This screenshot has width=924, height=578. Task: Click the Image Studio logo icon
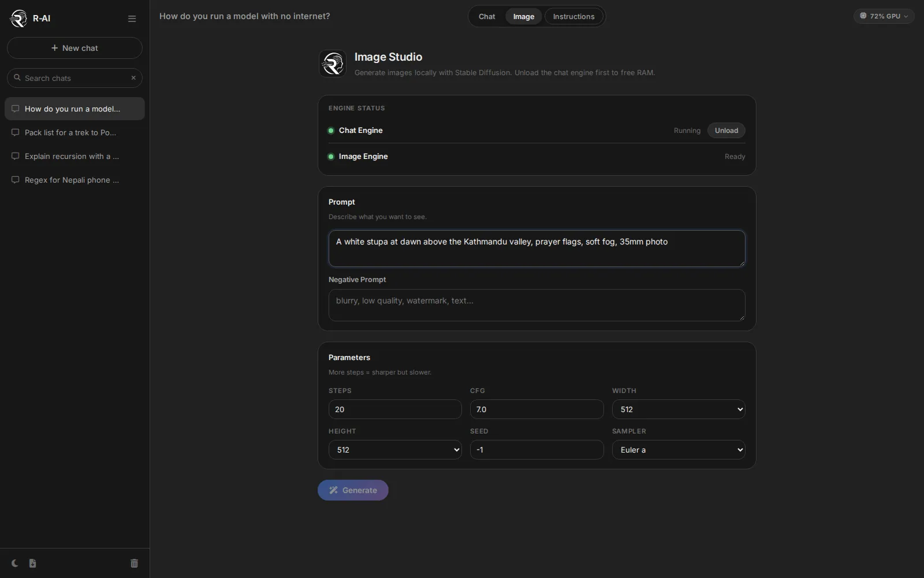coord(333,64)
